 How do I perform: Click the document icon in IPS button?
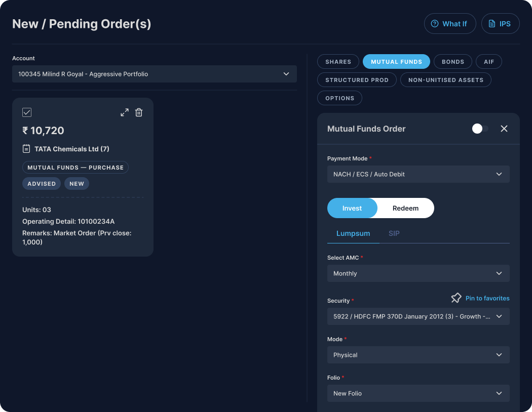(x=491, y=24)
